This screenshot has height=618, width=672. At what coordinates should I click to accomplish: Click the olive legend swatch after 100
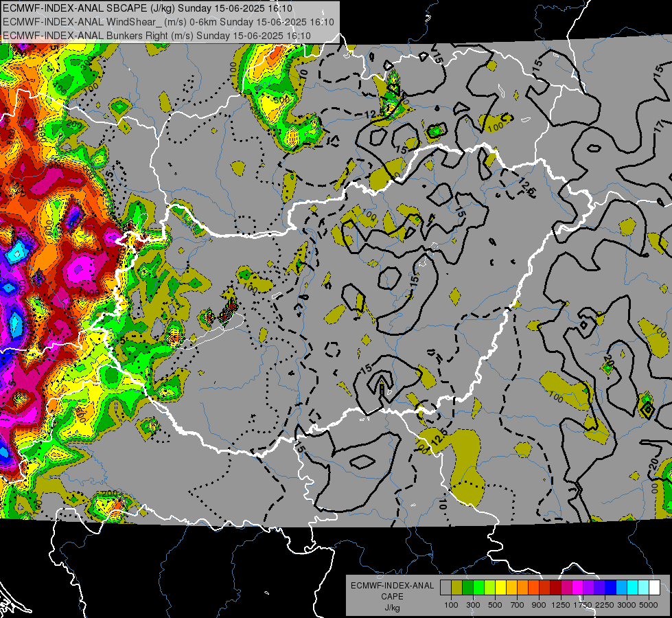(457, 588)
